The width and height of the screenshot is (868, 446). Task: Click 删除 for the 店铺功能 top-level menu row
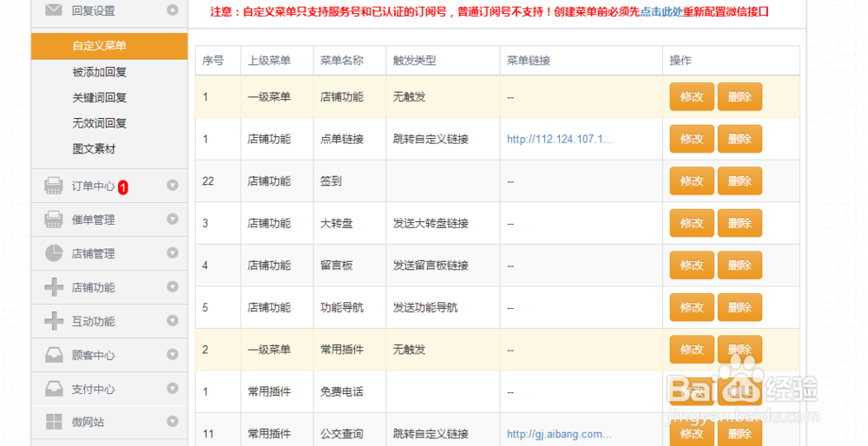point(740,97)
